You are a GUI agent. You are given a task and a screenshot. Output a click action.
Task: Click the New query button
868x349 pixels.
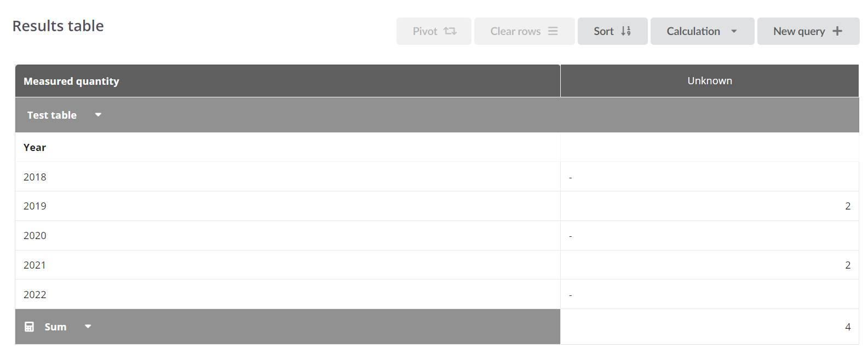tap(808, 31)
